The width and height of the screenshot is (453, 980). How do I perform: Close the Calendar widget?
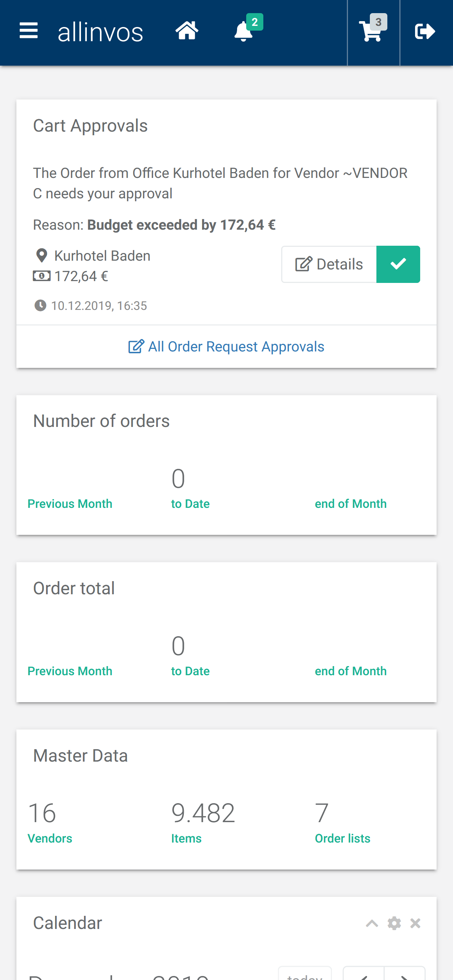415,923
